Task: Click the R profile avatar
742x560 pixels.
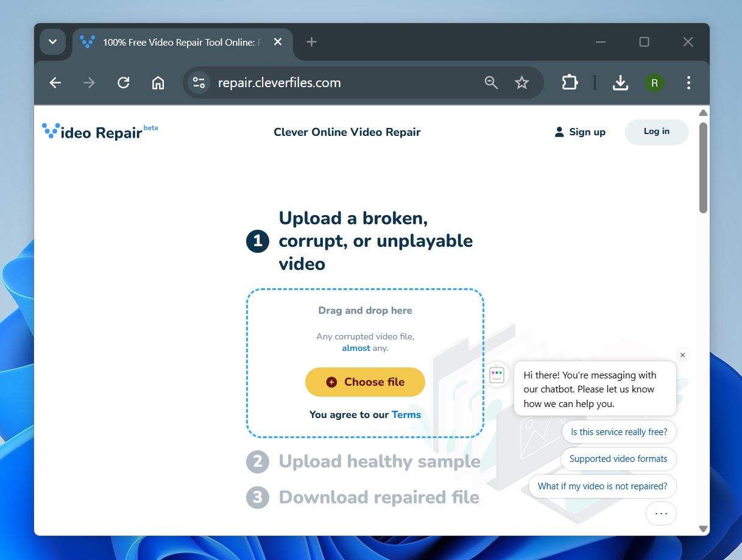Action: click(654, 82)
